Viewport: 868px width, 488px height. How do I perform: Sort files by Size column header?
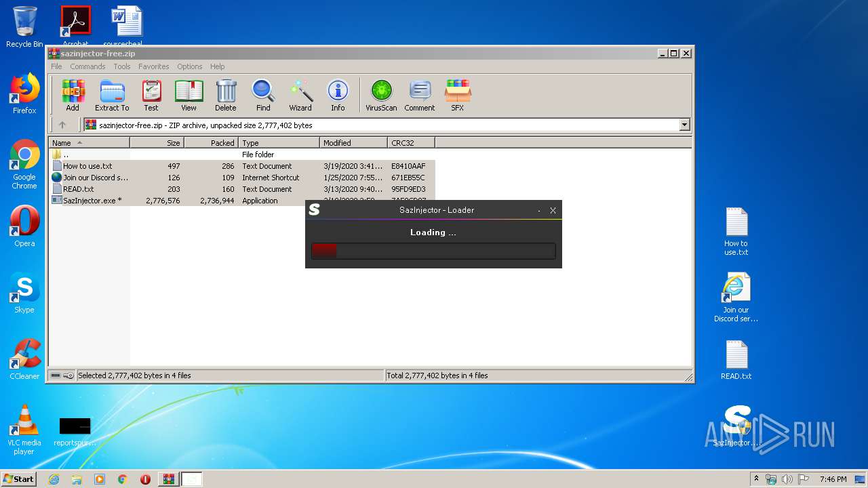click(157, 142)
